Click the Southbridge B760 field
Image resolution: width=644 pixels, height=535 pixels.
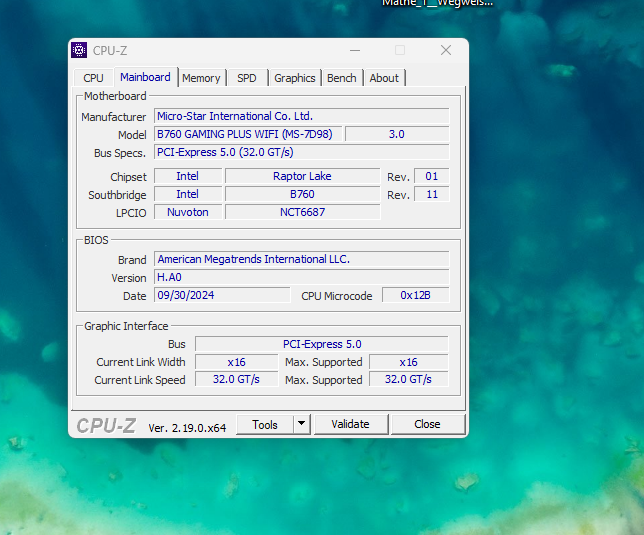click(x=302, y=194)
